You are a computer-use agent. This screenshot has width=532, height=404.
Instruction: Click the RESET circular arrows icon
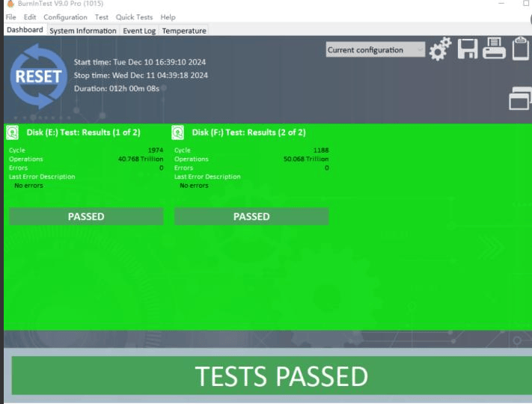39,77
